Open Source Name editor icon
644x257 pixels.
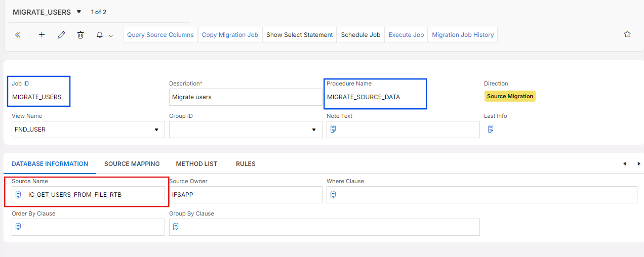click(x=19, y=195)
